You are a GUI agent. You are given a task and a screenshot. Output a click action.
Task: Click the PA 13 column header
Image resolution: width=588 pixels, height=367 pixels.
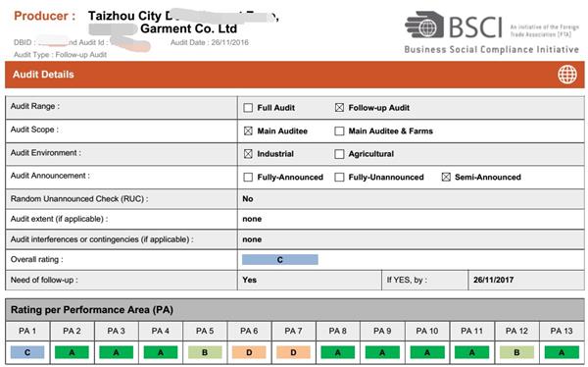(x=561, y=331)
